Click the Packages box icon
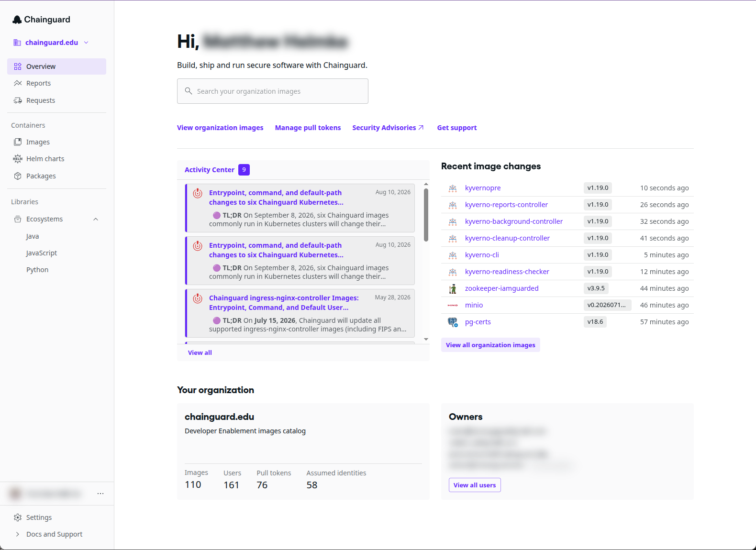756x550 pixels. point(18,176)
